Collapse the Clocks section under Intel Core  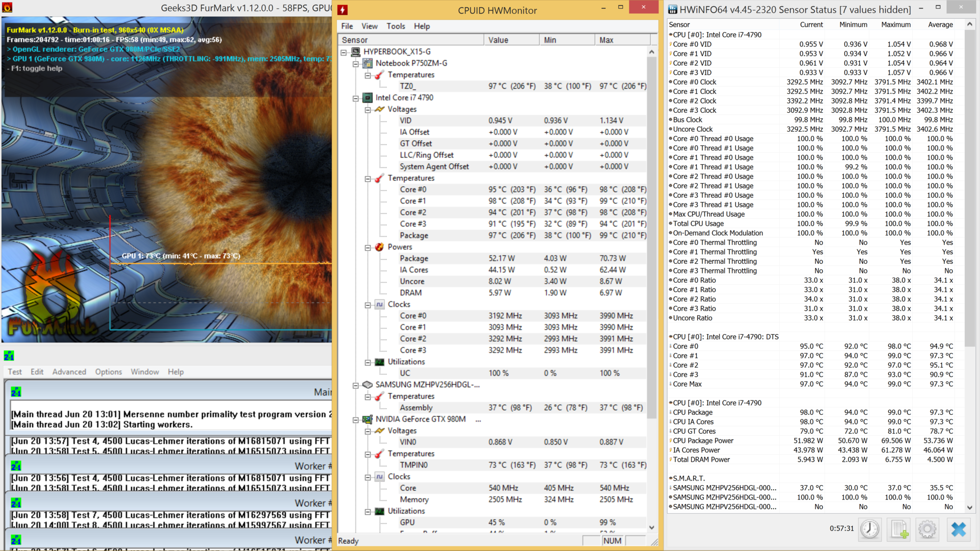(367, 305)
